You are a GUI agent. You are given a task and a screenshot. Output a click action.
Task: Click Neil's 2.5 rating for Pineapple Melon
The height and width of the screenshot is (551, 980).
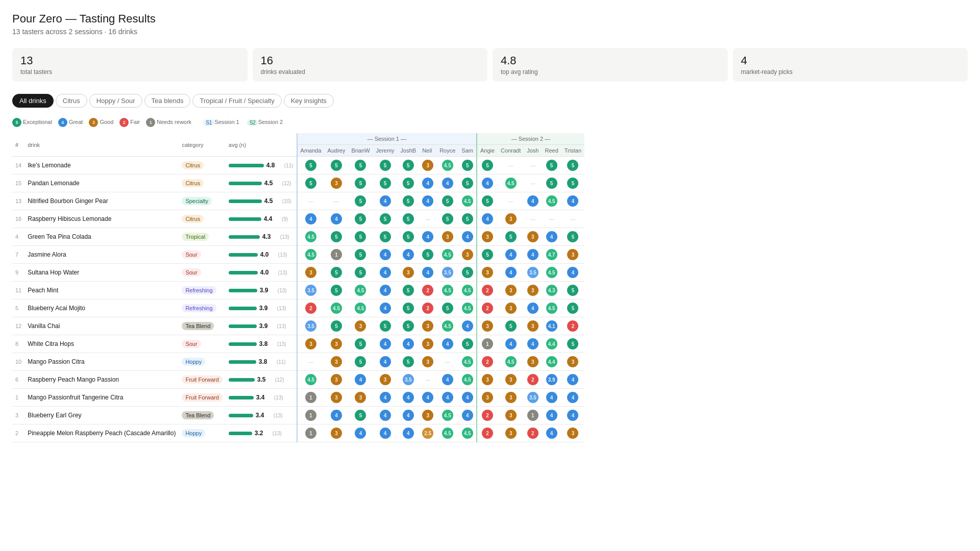(428, 433)
